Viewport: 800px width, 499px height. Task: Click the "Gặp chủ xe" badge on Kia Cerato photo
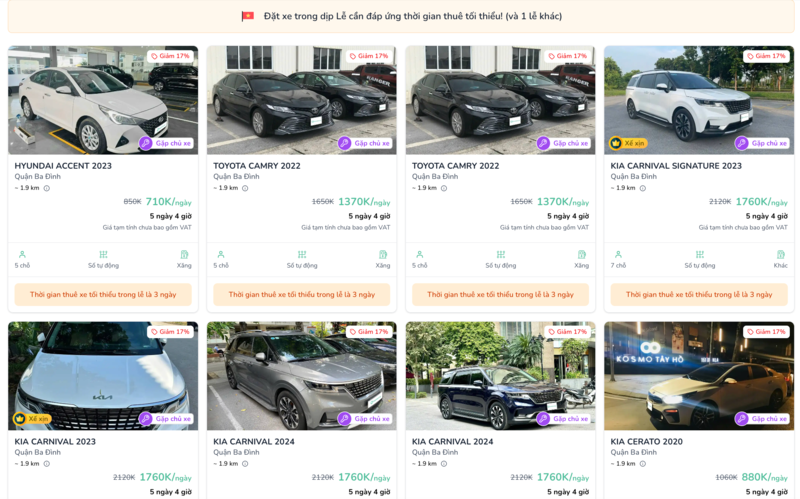pos(763,419)
